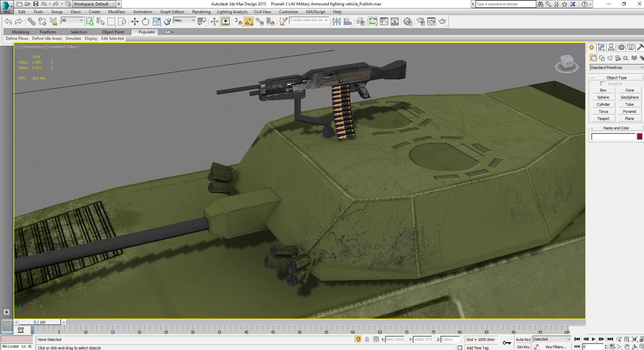Open the Motion panel tab
The image size is (644, 350).
point(621,47)
